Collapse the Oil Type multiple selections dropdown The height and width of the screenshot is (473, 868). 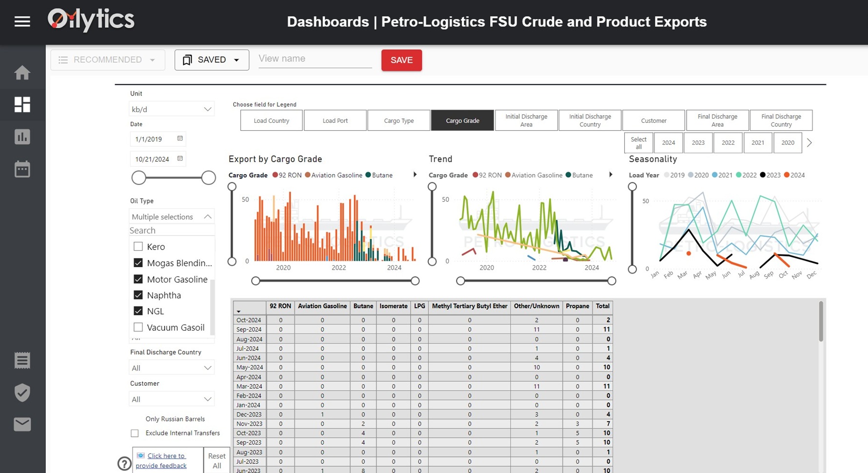coord(172,217)
